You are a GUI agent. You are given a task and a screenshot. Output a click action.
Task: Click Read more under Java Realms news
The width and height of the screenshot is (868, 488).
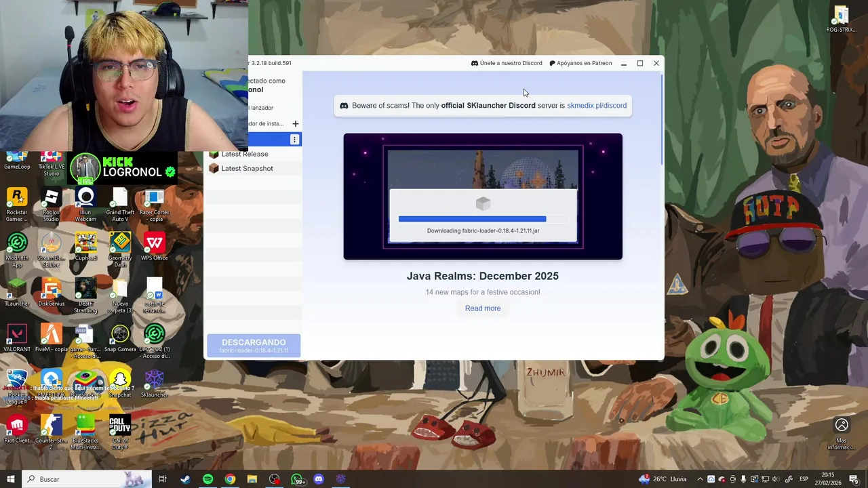(483, 308)
